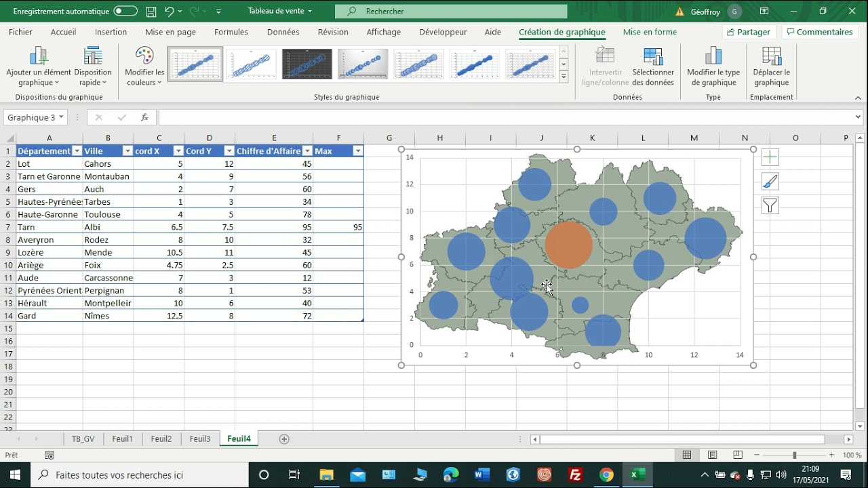Open the Fichier menu tab
Screen dimensions: 868x488
[x=20, y=32]
